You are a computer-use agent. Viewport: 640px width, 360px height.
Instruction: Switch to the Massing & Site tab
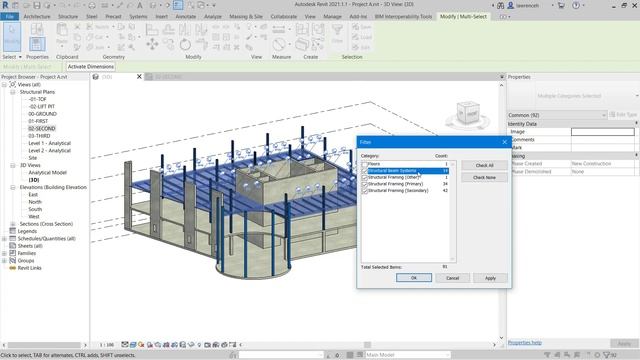[x=246, y=16]
